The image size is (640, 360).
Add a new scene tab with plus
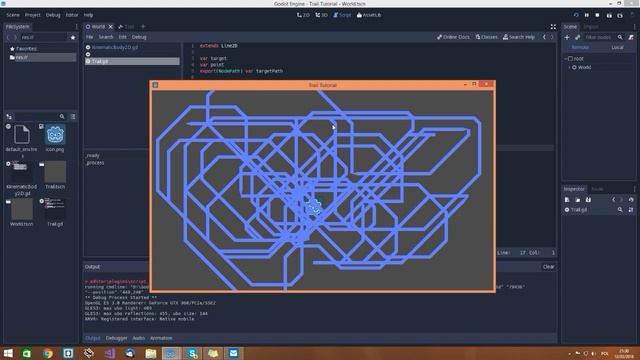[x=143, y=27]
